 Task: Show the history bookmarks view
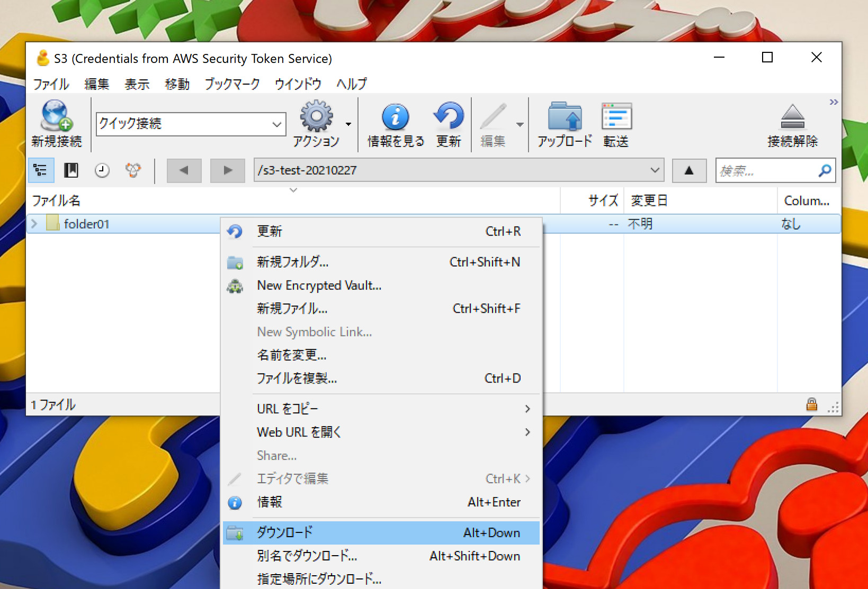(101, 170)
